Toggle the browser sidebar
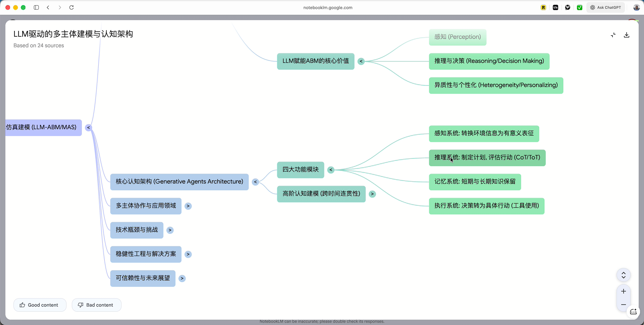This screenshot has width=644, height=325. tap(36, 7)
